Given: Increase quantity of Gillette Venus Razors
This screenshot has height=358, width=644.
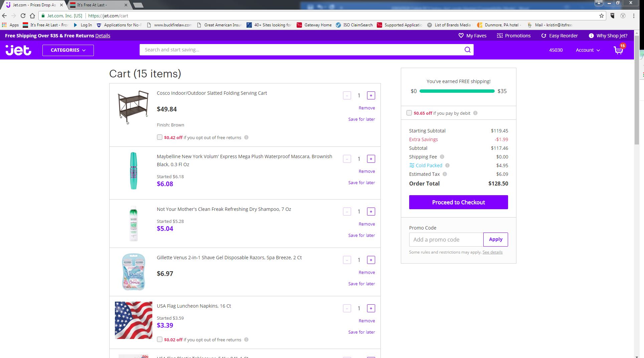Looking at the screenshot, I should (371, 260).
